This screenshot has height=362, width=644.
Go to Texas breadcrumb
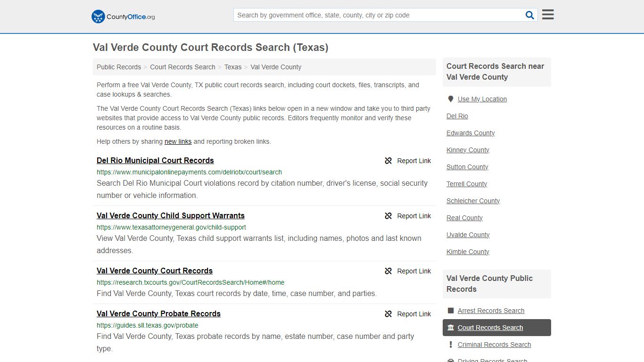click(233, 67)
